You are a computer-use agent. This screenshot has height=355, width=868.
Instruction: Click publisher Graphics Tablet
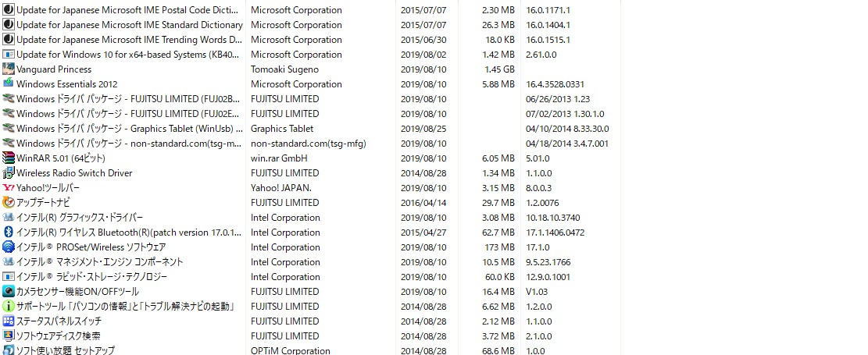[x=282, y=128]
